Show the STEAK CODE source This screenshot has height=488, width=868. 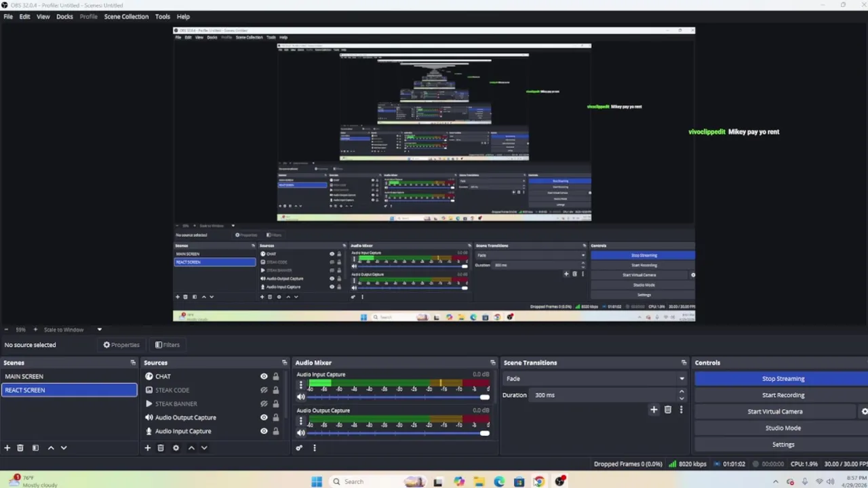tap(264, 390)
